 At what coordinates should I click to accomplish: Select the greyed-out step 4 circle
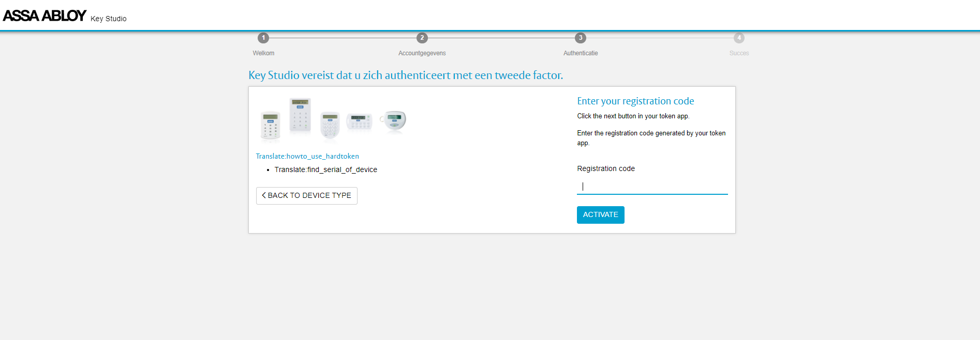click(739, 38)
